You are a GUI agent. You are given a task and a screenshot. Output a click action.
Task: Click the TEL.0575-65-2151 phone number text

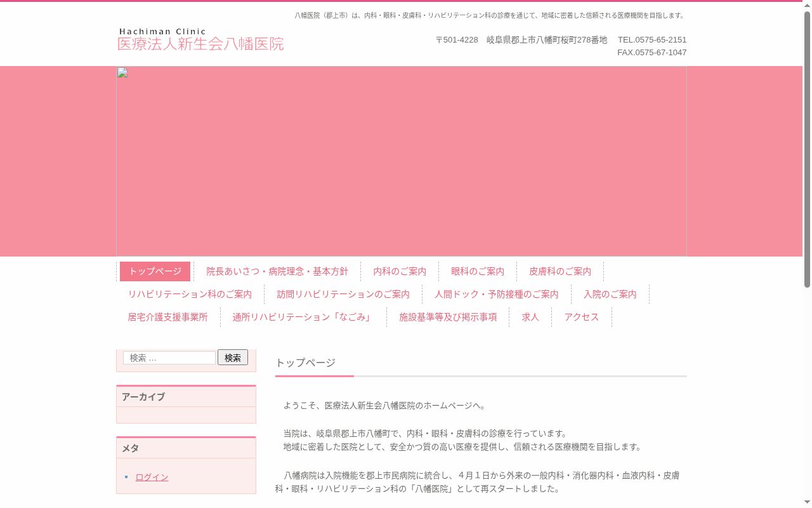[x=652, y=39]
